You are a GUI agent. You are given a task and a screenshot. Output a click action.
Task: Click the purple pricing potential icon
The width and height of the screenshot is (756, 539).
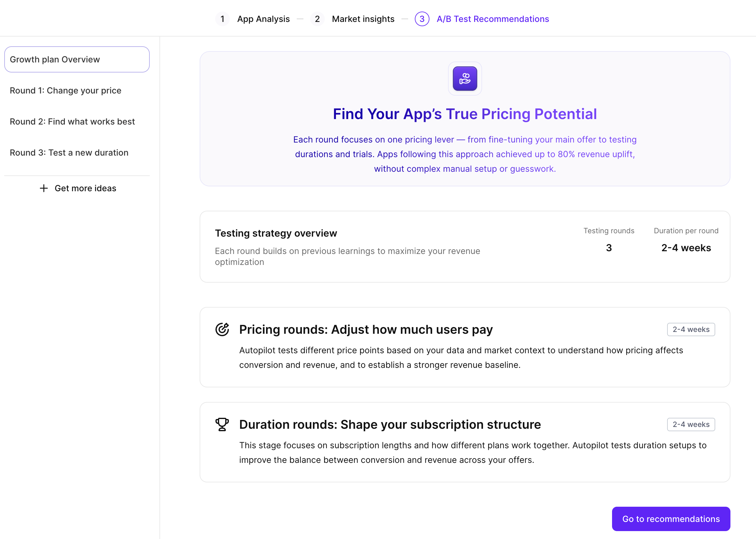pyautogui.click(x=464, y=79)
